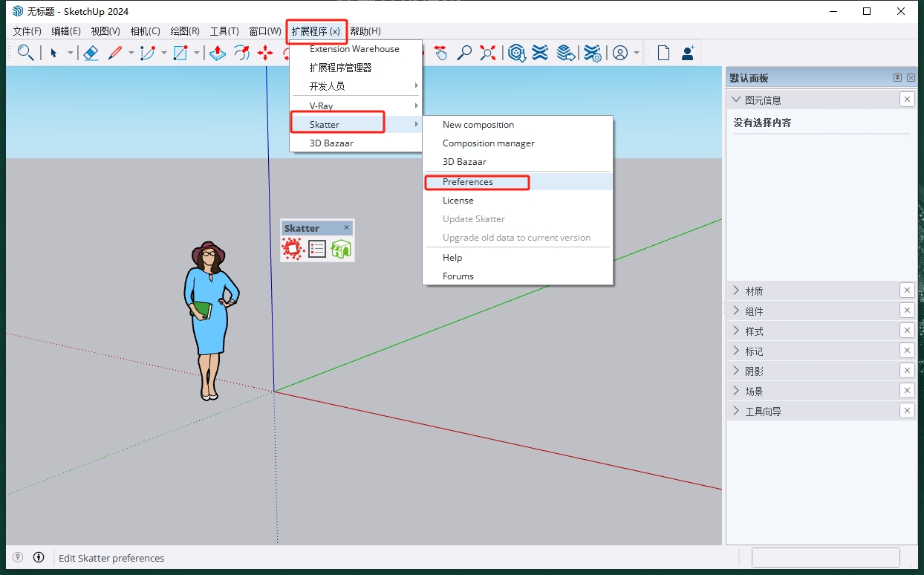Activate the Push/Pull tool
Image resolution: width=924 pixels, height=575 pixels.
pyautogui.click(x=218, y=53)
